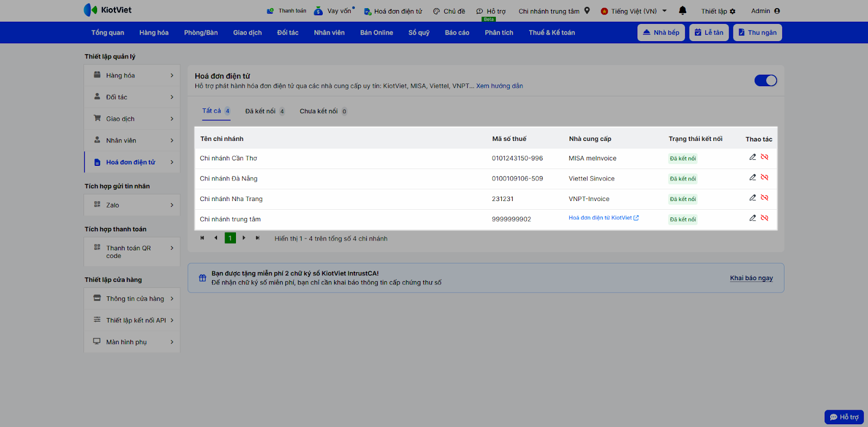
Task: Expand the Nhân viên settings chevron
Action: (x=172, y=140)
